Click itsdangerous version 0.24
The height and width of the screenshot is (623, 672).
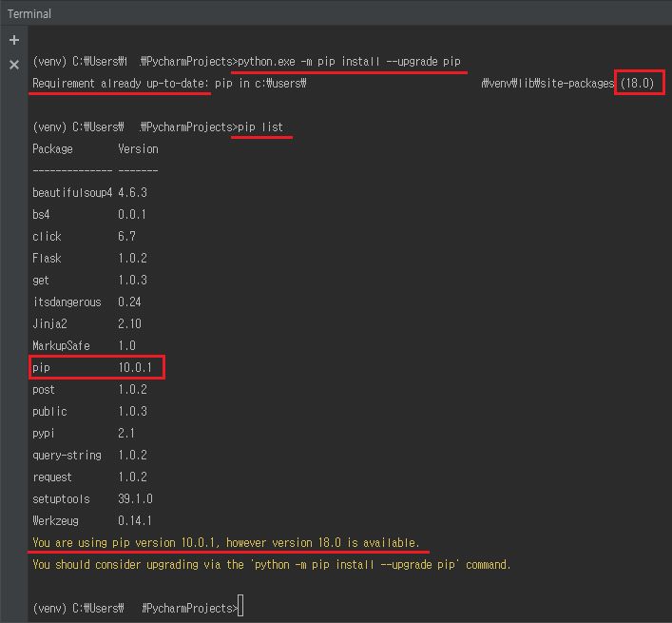(130, 302)
